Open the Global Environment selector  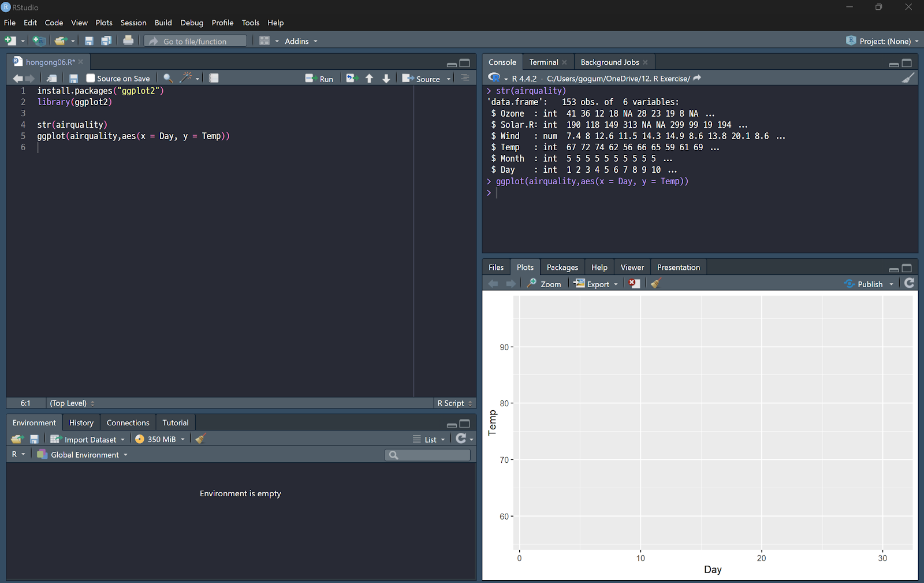(x=83, y=455)
